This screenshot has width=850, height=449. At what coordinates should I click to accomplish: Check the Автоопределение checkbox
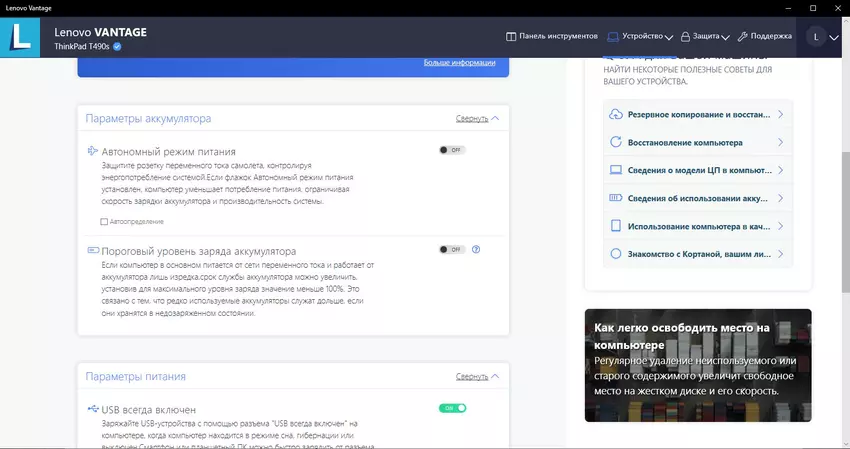point(104,221)
